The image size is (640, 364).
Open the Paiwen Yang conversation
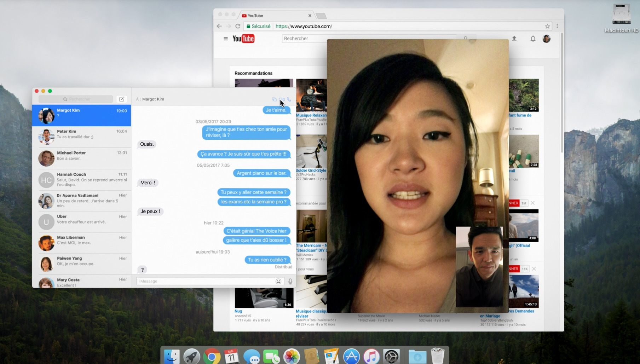81,264
